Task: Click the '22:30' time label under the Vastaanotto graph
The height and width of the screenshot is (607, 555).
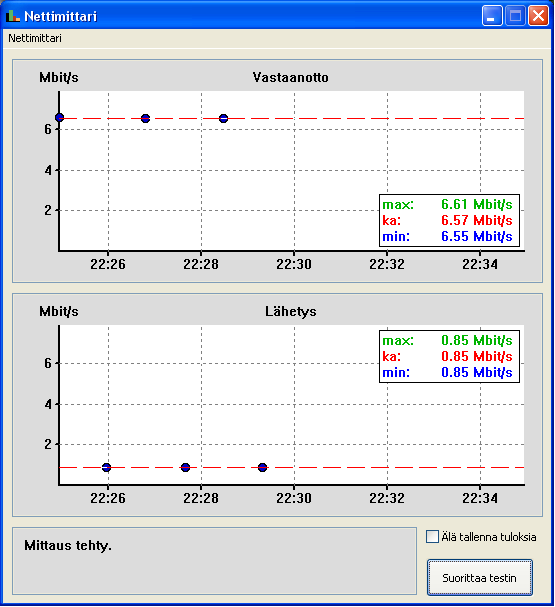Action: point(294,264)
